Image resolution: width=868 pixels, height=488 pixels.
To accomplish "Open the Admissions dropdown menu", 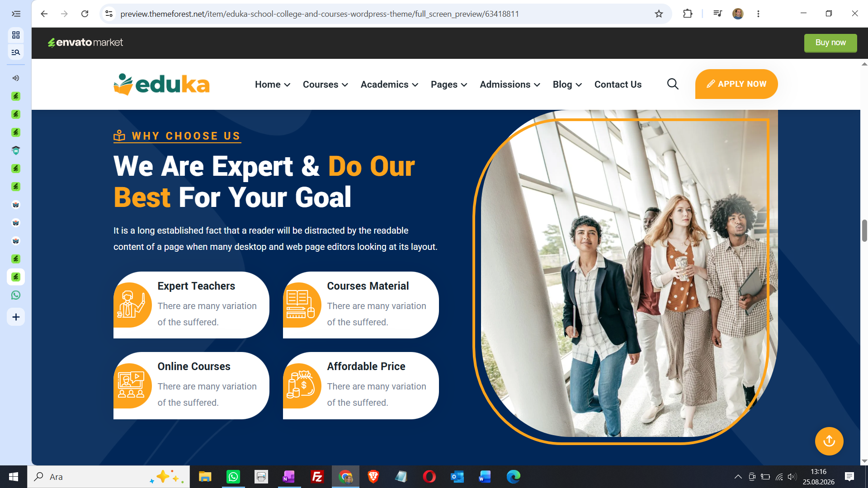I will point(509,84).
